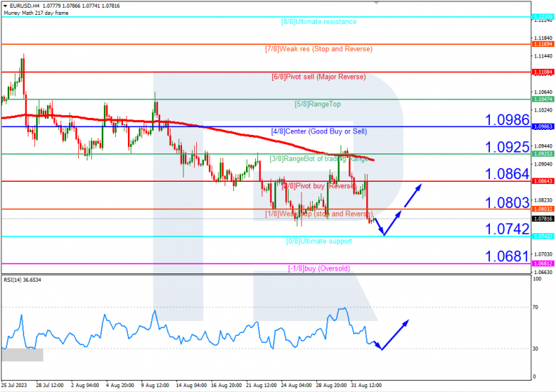
Task: Click the 28 Aug 20:00 time label
Action: tap(331, 386)
